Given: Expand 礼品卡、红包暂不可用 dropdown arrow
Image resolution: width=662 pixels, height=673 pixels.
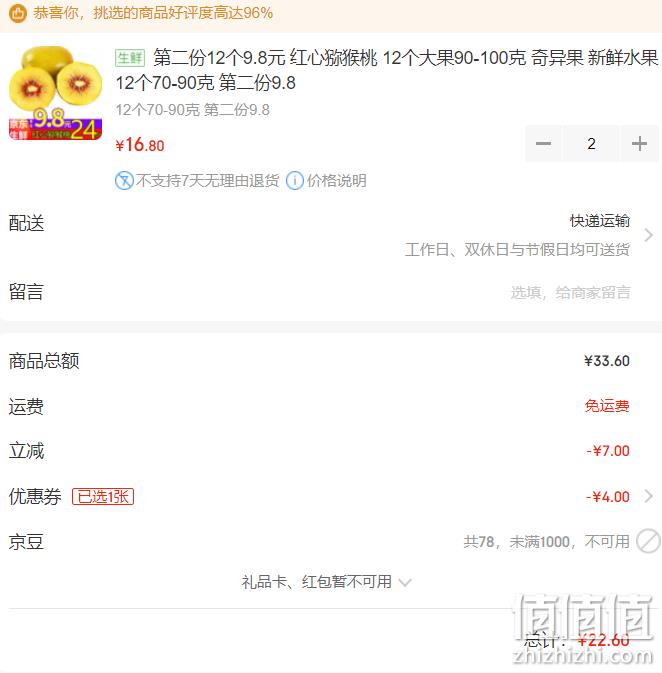Looking at the screenshot, I should coord(405,582).
